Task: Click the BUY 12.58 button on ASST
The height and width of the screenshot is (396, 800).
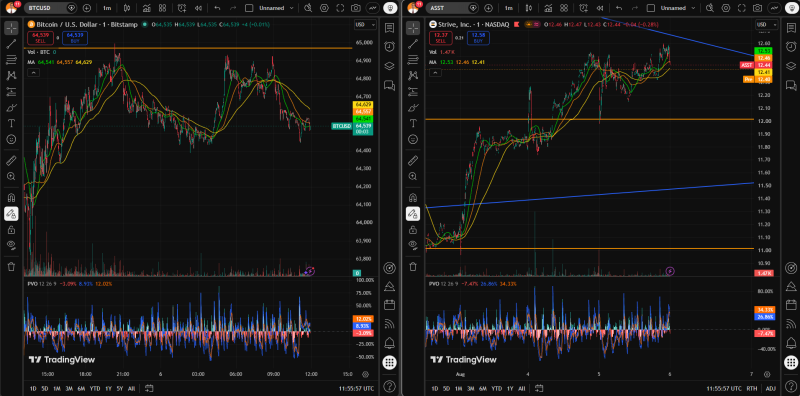Action: (478, 38)
